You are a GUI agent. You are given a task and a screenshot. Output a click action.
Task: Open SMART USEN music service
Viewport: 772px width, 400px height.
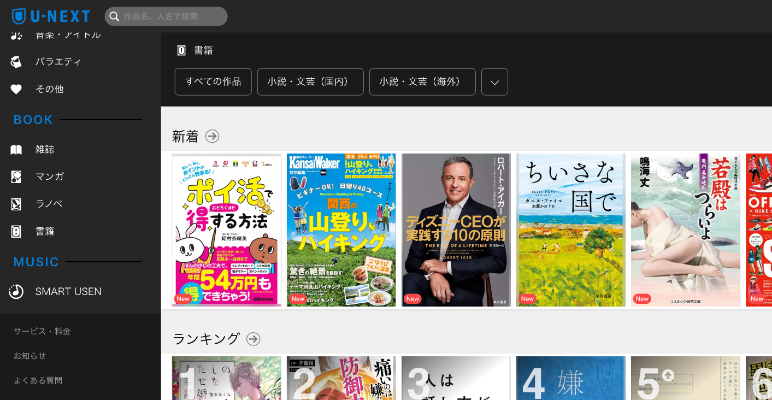coord(68,292)
